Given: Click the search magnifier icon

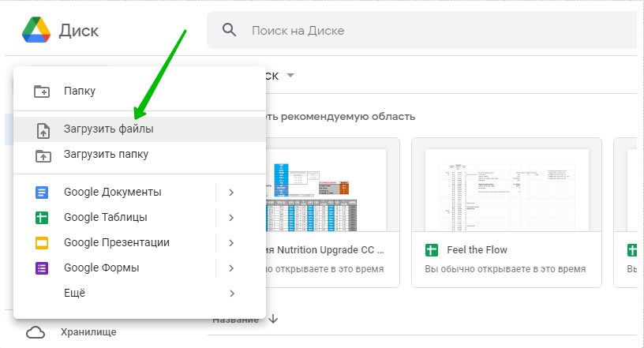Looking at the screenshot, I should coord(229,30).
